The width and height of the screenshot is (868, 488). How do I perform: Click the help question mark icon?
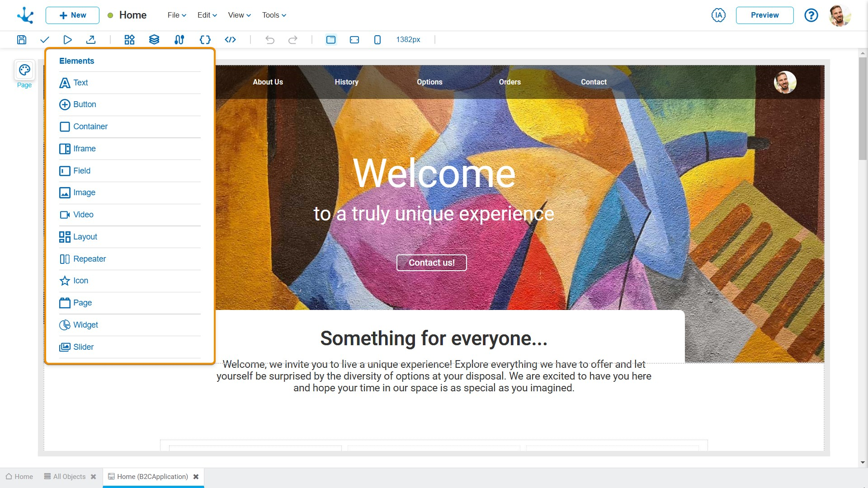pyautogui.click(x=811, y=15)
